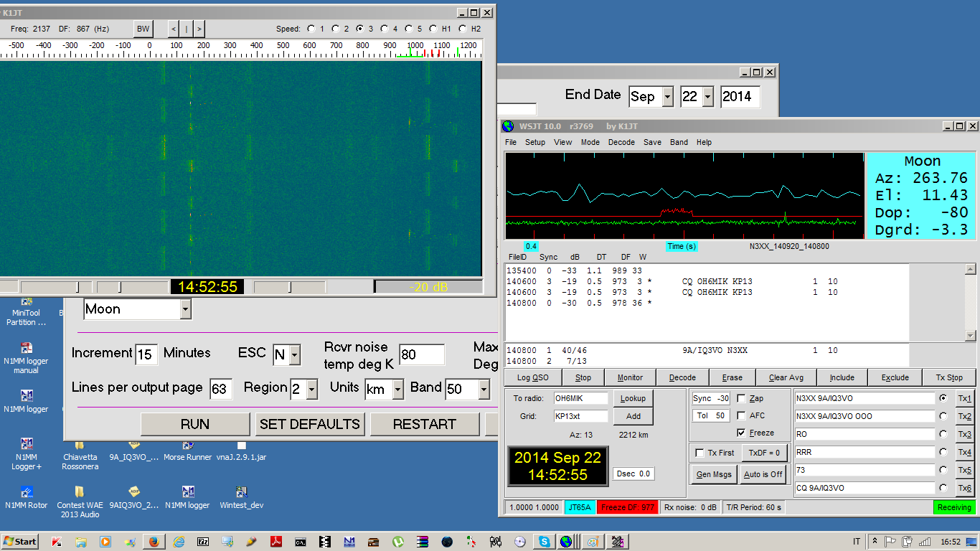Expand the Band dropdown set to 50
This screenshot has width=980, height=551.
pyautogui.click(x=484, y=390)
